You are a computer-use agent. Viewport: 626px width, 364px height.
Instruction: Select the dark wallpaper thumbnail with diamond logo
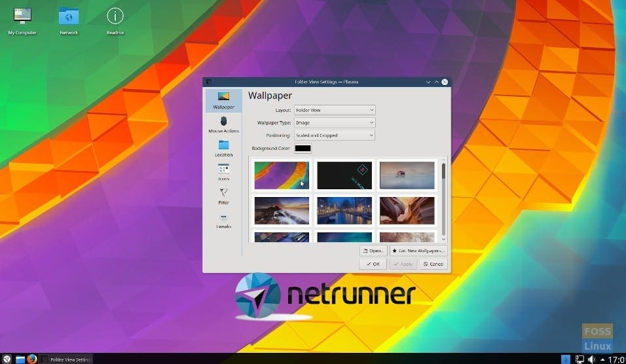[x=344, y=175]
